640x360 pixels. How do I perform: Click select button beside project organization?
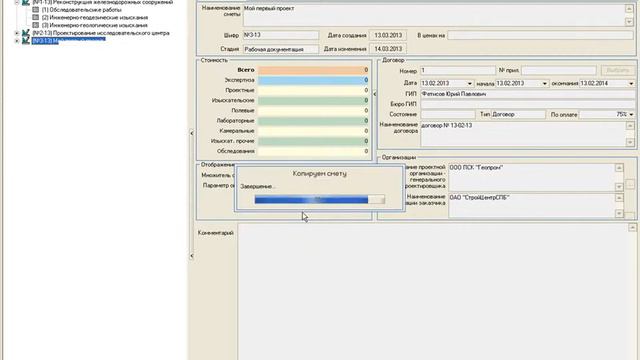click(x=630, y=184)
